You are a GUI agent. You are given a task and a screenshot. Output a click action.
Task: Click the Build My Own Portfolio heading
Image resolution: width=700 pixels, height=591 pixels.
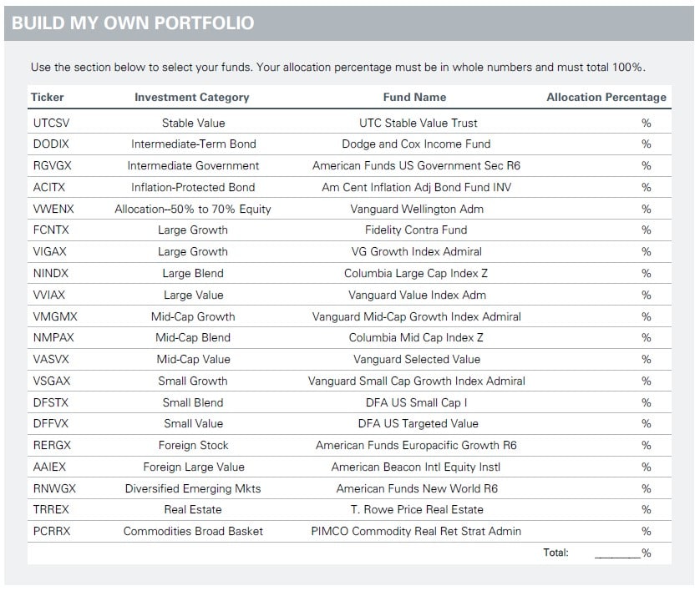tap(134, 23)
